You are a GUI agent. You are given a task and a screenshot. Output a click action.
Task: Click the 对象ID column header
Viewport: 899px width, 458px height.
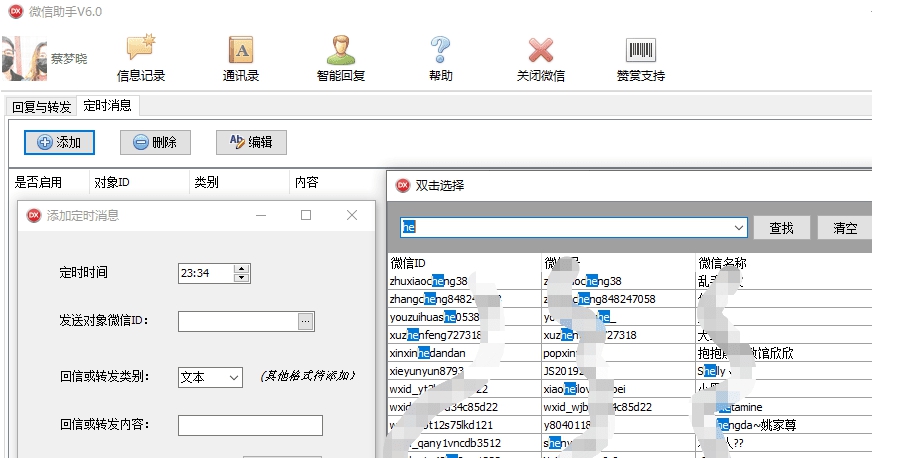pos(139,182)
